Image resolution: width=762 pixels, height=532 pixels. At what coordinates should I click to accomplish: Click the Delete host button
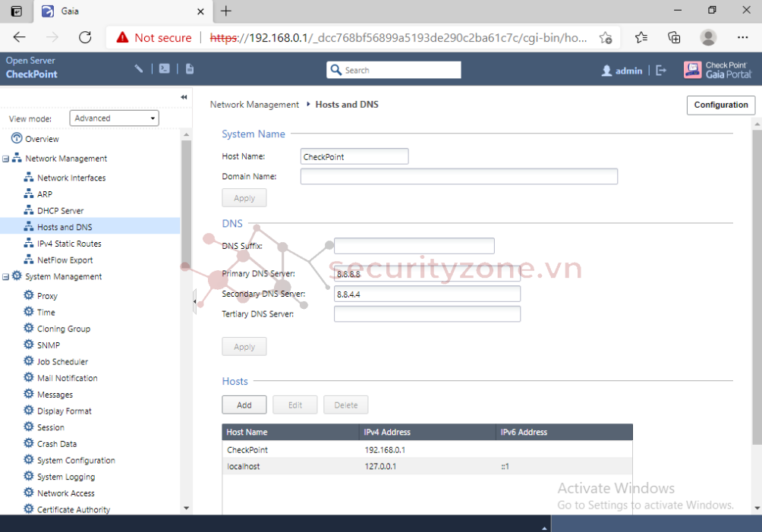[346, 405]
